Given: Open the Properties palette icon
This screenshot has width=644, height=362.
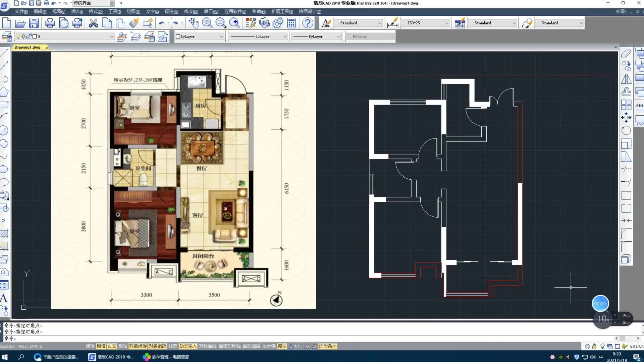Looking at the screenshot, I should click(x=251, y=23).
